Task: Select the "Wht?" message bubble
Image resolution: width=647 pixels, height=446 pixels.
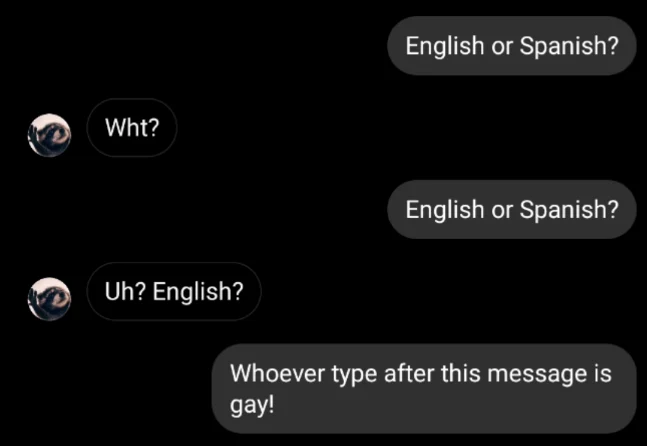Action: click(132, 128)
